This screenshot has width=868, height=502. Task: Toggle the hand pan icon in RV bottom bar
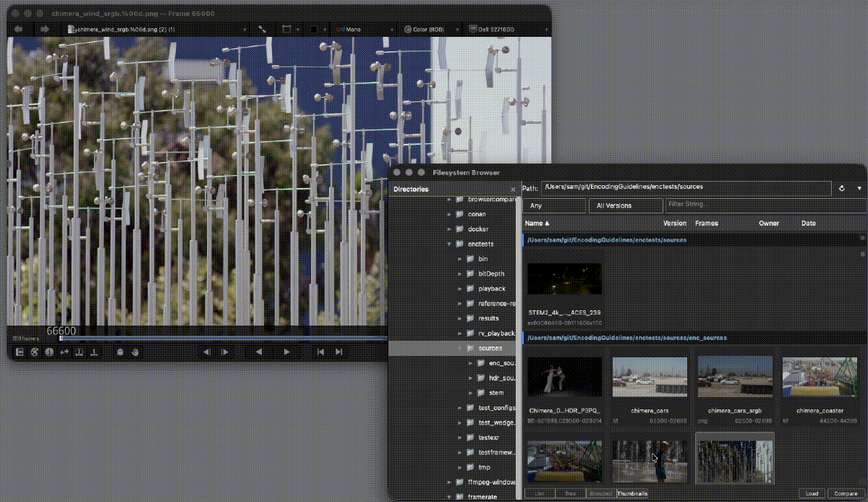[135, 352]
